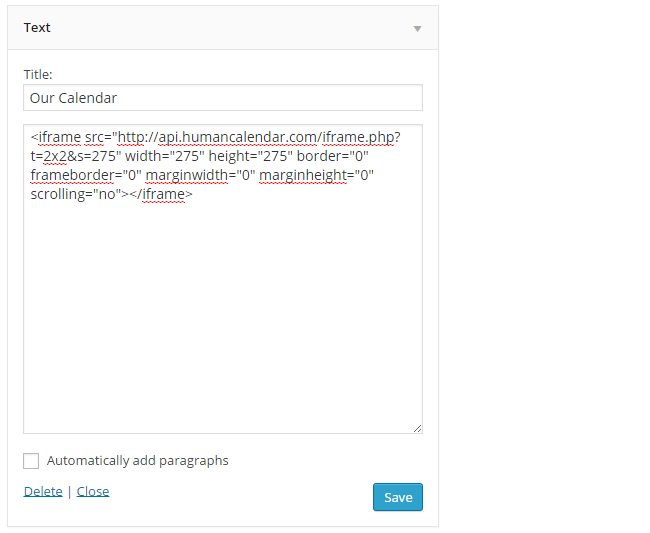The height and width of the screenshot is (533, 650).
Task: Click the closing /iframe tag text
Action: pyautogui.click(x=161, y=194)
